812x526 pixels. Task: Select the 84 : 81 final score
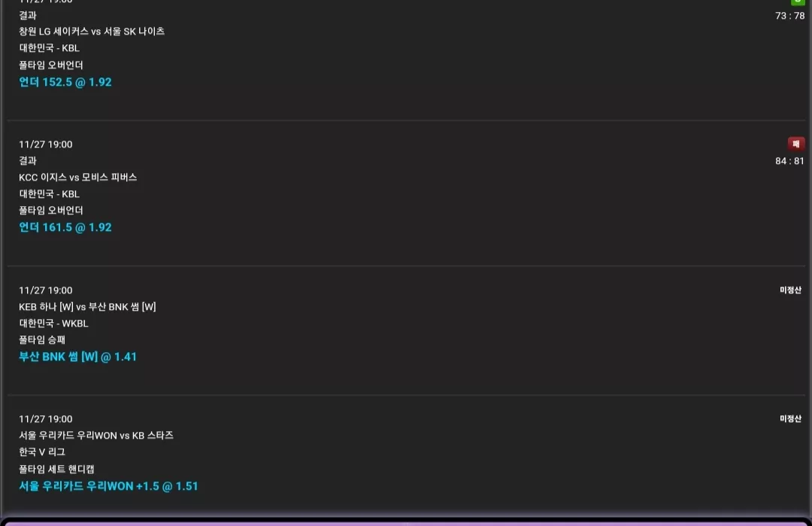click(789, 161)
